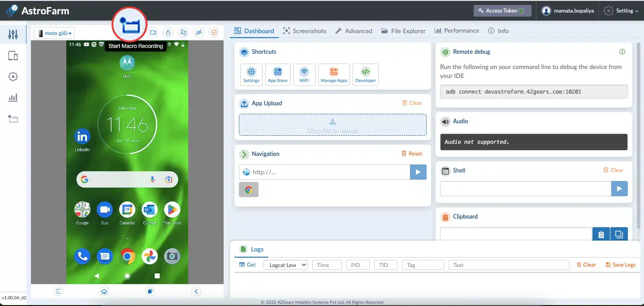
Task: Click the AstroFarm logo
Action: tap(37, 10)
